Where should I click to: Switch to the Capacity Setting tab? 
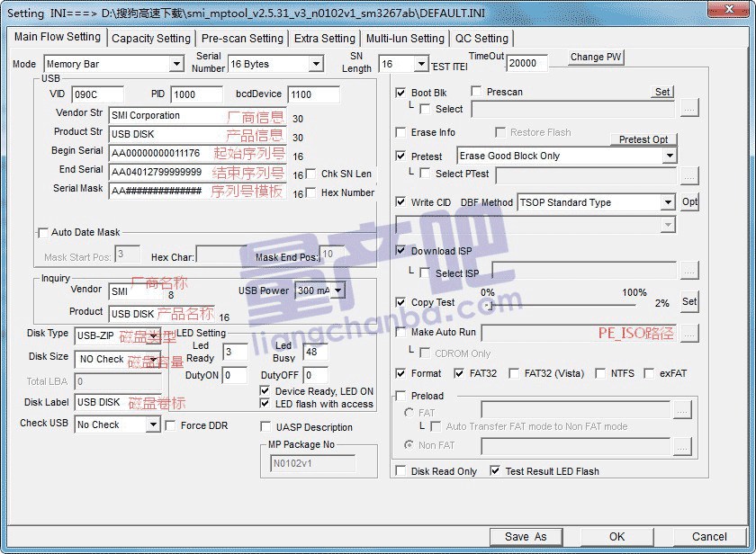coord(151,39)
